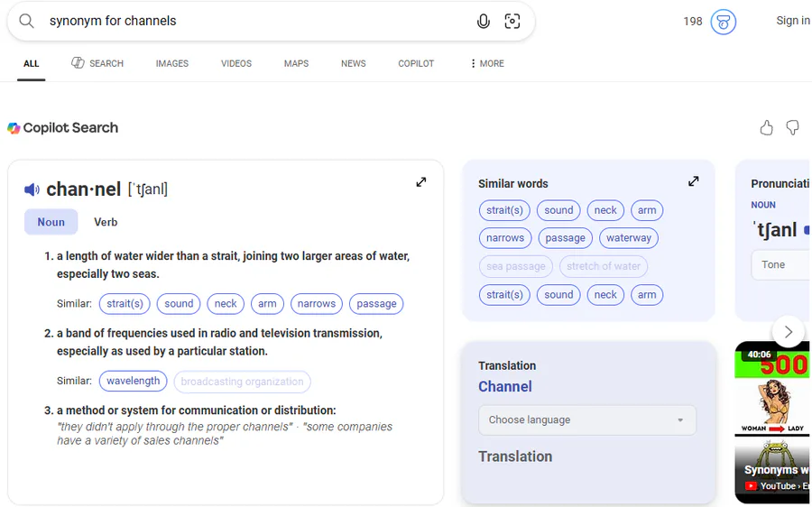
Task: Switch to Noun definitions
Action: pyautogui.click(x=51, y=222)
